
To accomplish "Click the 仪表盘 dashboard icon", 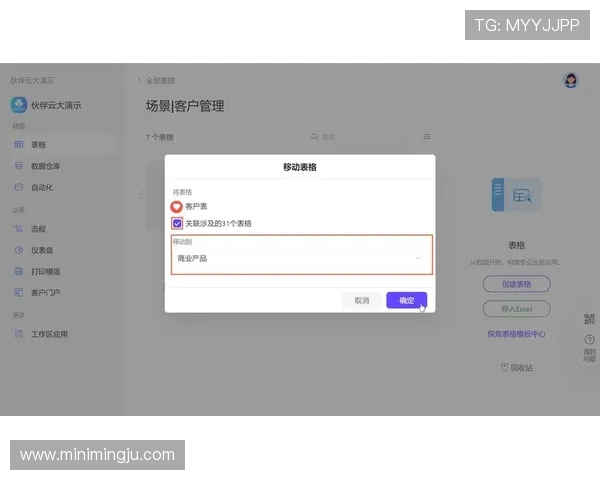I will [x=19, y=250].
